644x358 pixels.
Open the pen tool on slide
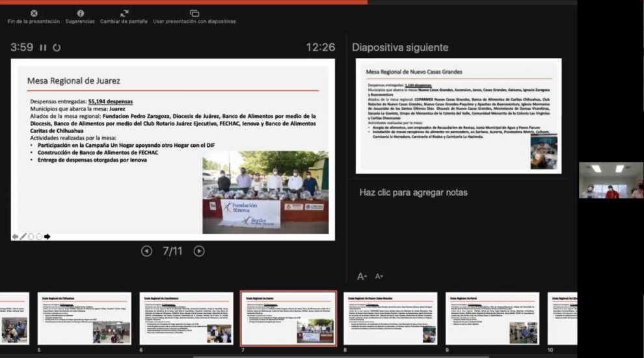point(23,237)
